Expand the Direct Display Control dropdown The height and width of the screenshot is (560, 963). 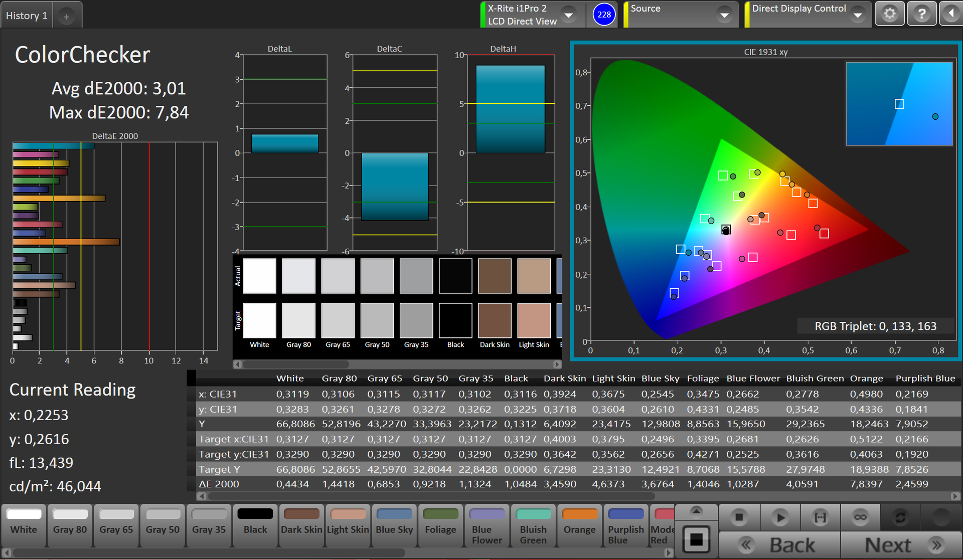[858, 15]
